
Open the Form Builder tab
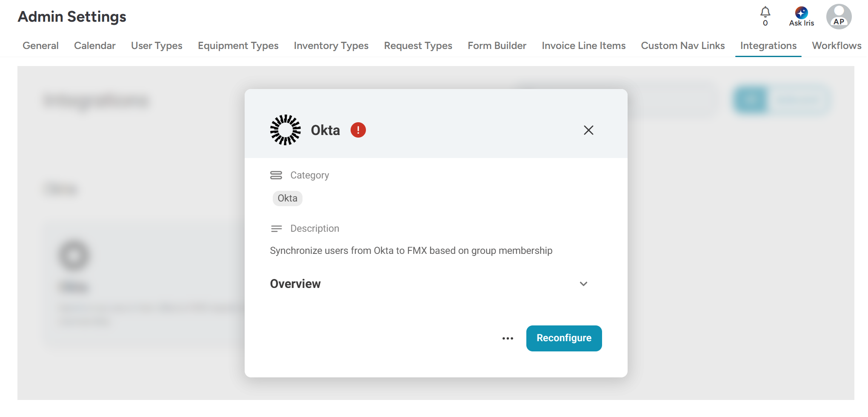pos(497,46)
